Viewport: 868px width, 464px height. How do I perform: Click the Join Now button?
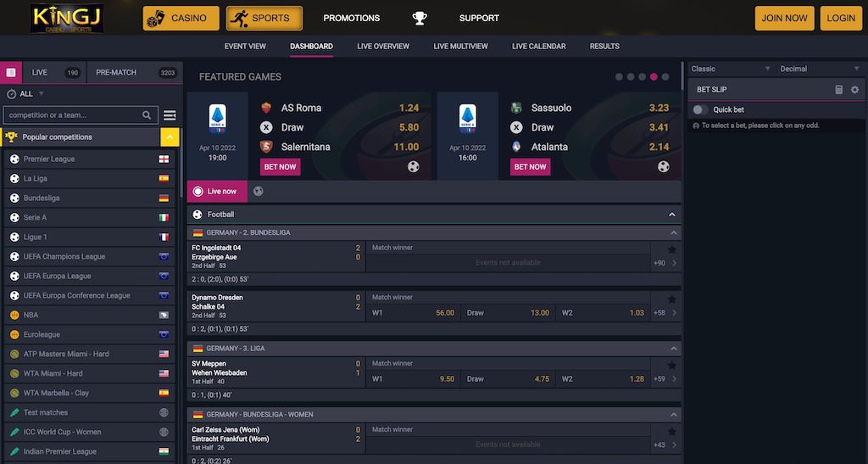(x=784, y=19)
